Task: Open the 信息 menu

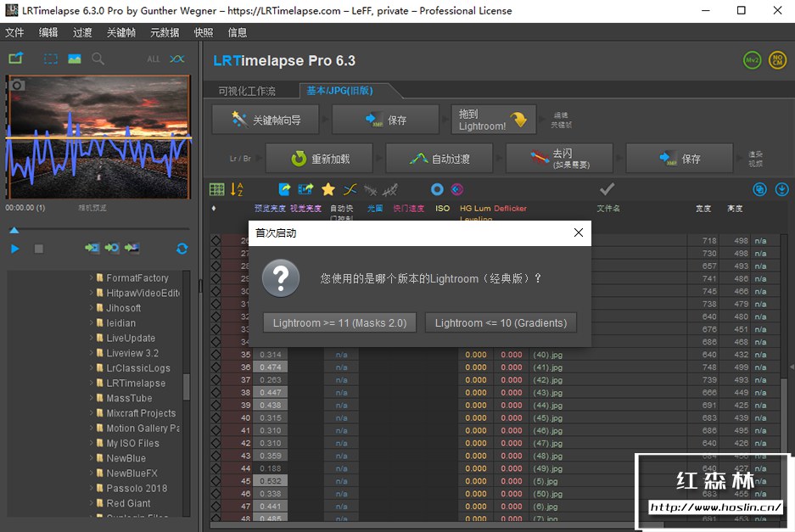Action: point(238,32)
